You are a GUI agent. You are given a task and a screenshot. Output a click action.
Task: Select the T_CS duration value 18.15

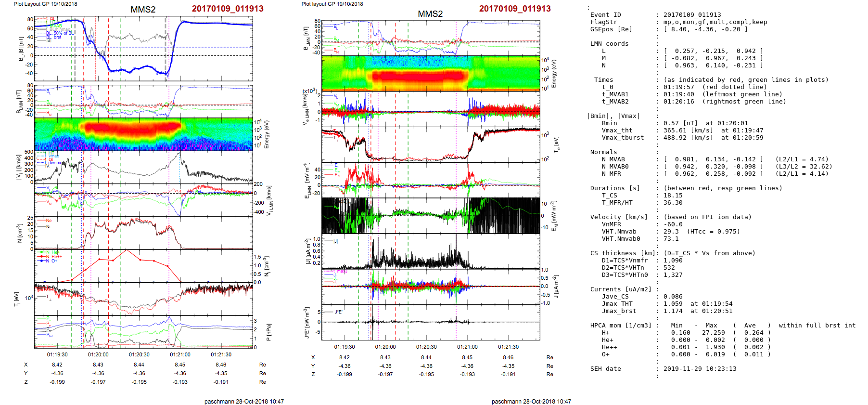click(x=673, y=196)
